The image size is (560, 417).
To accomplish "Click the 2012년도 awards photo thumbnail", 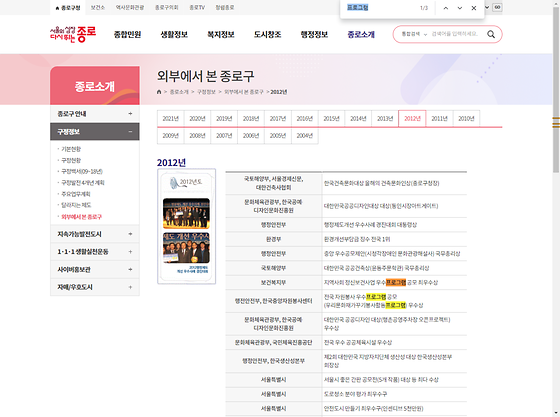I will pos(186,226).
